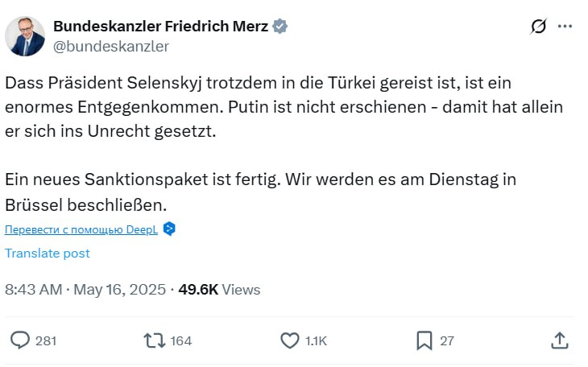Click the reply speech bubble icon
The image size is (588, 367).
19,340
